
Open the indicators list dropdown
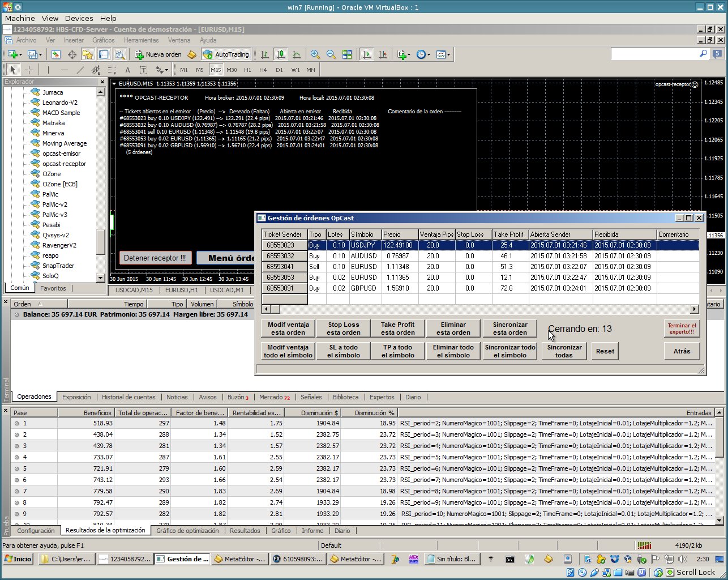point(404,54)
